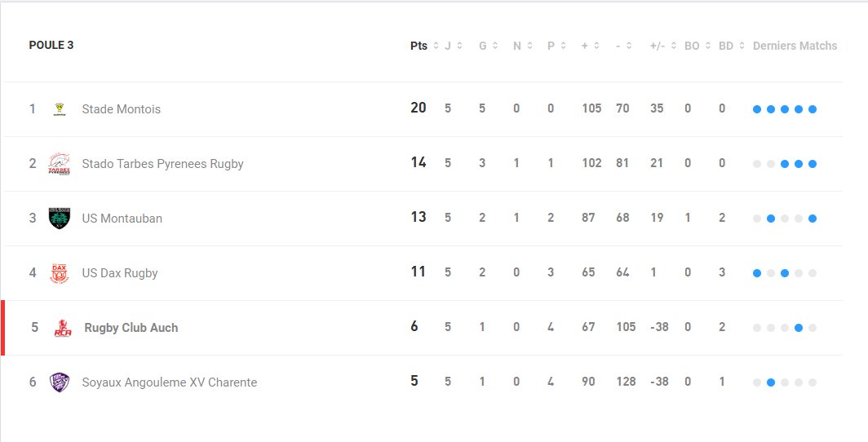Image resolution: width=868 pixels, height=442 pixels.
Task: Sort by the G column sort arrows
Action: coord(495,46)
